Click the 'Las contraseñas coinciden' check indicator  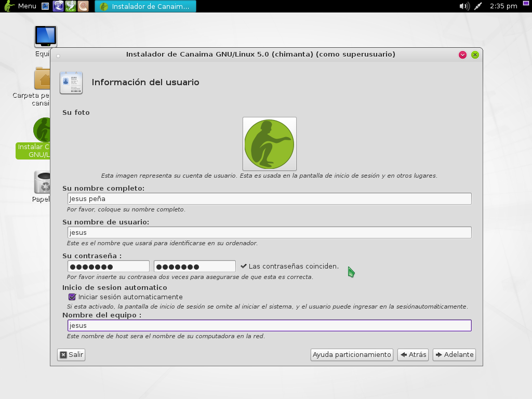[244, 266]
